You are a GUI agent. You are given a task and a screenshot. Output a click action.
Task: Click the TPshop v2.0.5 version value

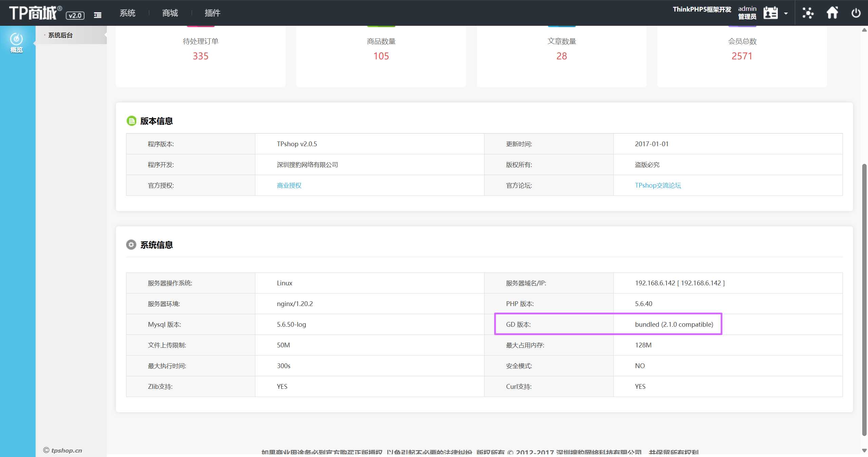(297, 144)
